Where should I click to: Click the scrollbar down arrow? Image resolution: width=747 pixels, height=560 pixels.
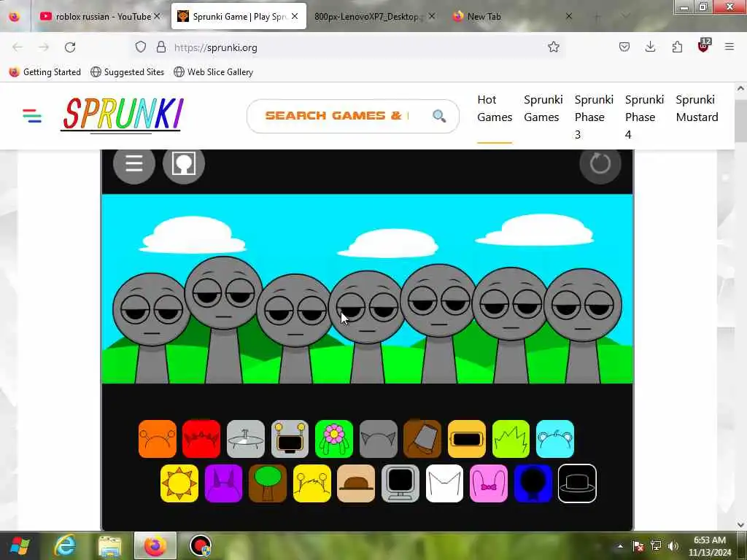tap(741, 525)
